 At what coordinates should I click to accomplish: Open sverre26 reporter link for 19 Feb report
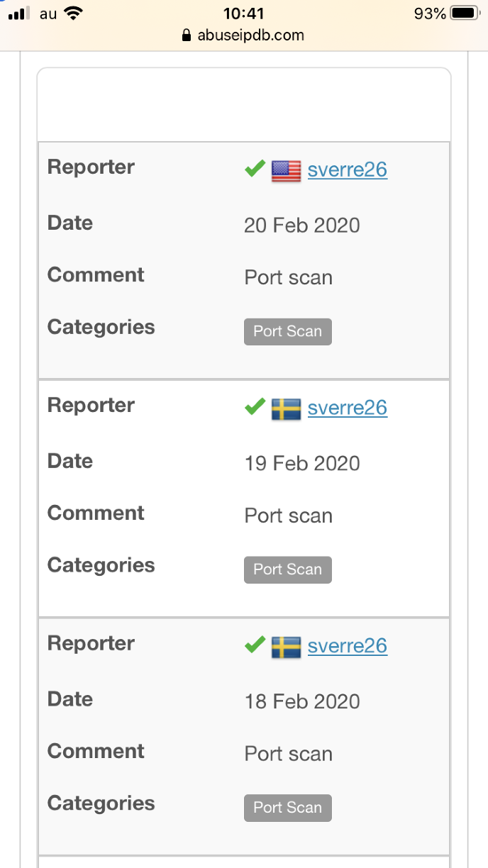coord(348,408)
